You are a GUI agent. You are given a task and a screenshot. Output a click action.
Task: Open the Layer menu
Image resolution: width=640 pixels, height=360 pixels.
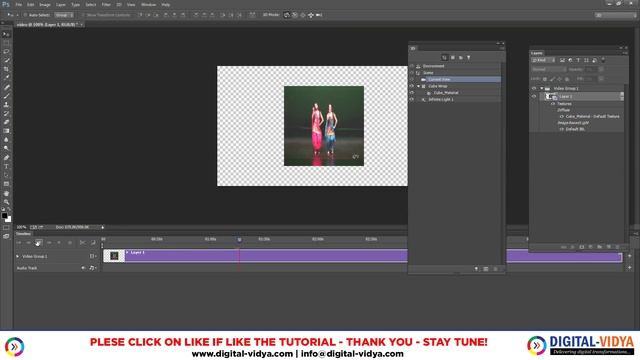(x=61, y=4)
